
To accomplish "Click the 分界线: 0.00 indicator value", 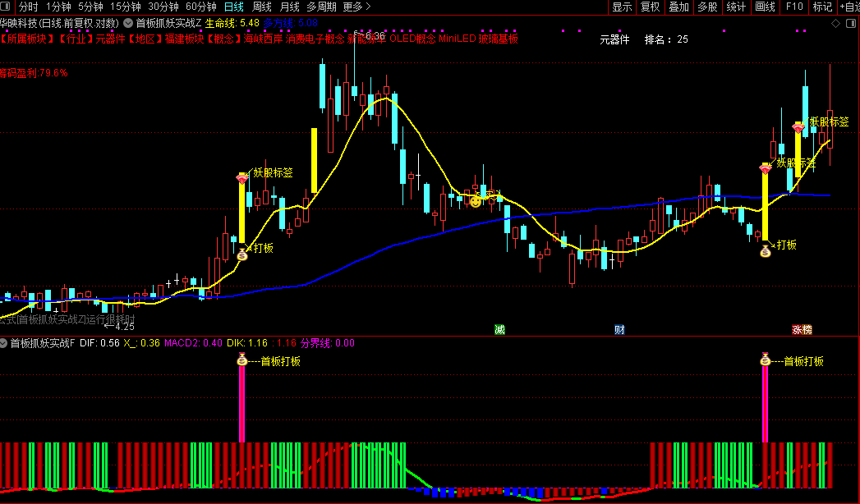I will coord(328,343).
